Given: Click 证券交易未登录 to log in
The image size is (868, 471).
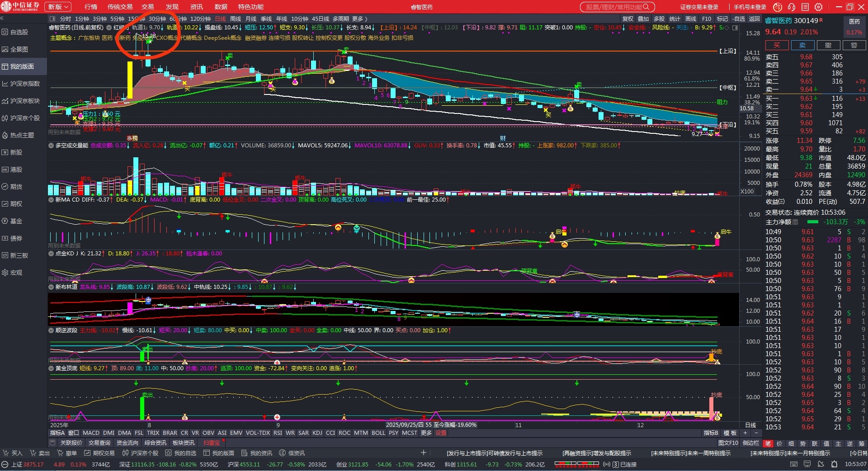Looking at the screenshot, I should tap(699, 7).
